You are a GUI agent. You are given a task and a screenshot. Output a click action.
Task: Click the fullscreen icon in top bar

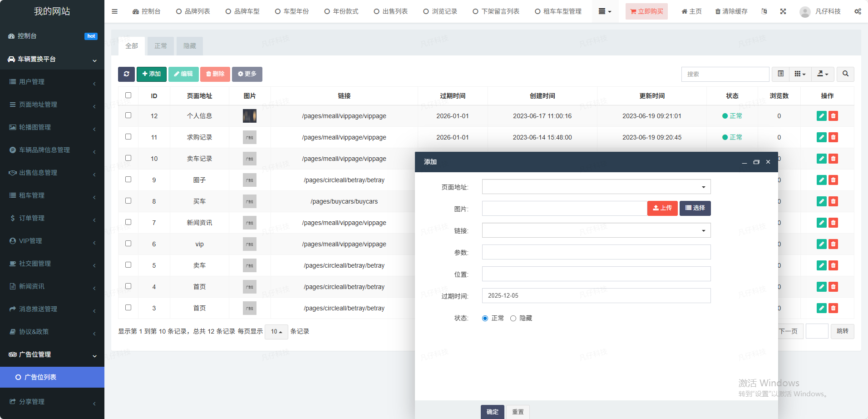pos(783,11)
